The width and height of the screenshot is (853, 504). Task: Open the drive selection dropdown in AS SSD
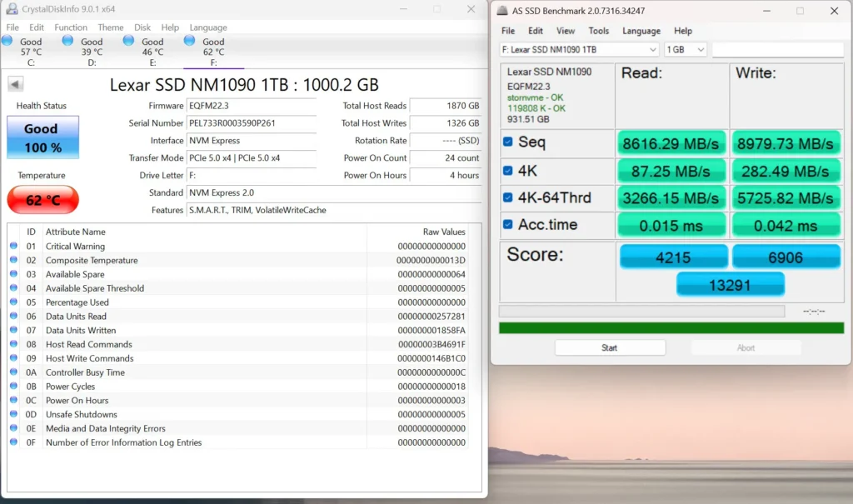pos(580,49)
